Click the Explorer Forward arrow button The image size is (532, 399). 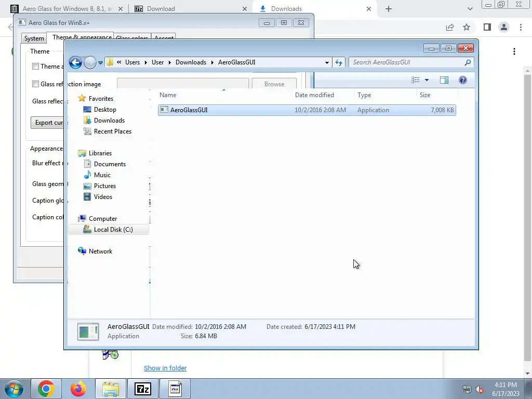point(90,62)
